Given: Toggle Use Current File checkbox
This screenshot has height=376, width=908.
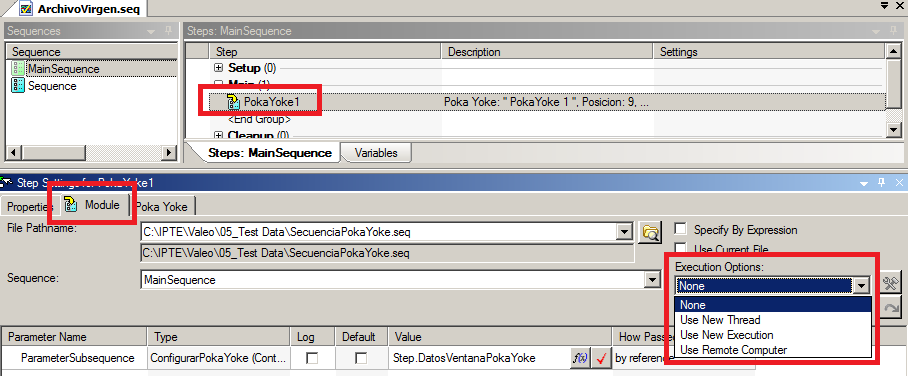Looking at the screenshot, I should (x=680, y=249).
